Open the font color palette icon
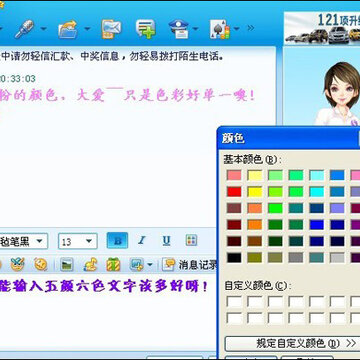 (191, 240)
